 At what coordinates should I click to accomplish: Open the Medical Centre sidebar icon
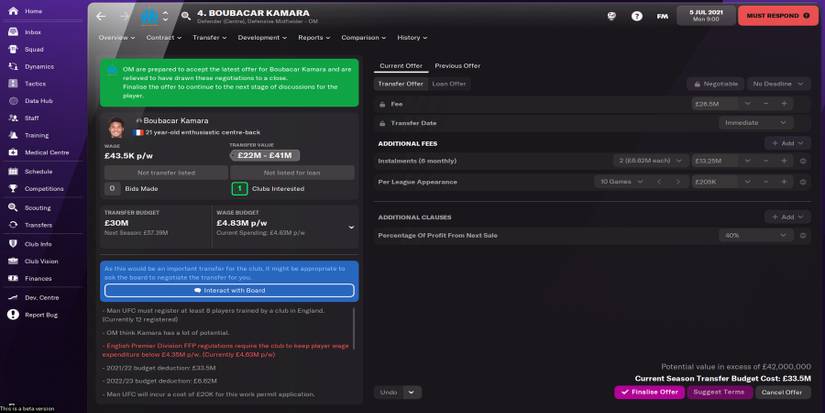(13, 153)
